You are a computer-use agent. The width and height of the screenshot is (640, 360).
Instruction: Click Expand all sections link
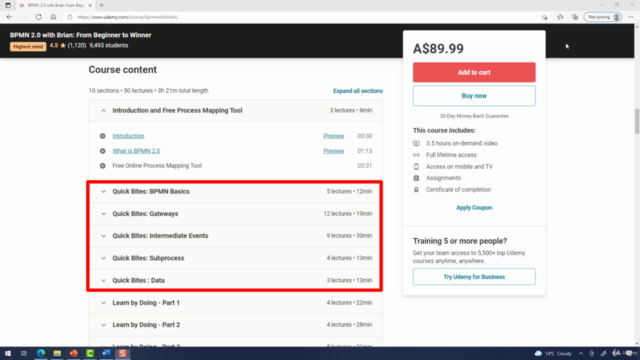tap(358, 91)
